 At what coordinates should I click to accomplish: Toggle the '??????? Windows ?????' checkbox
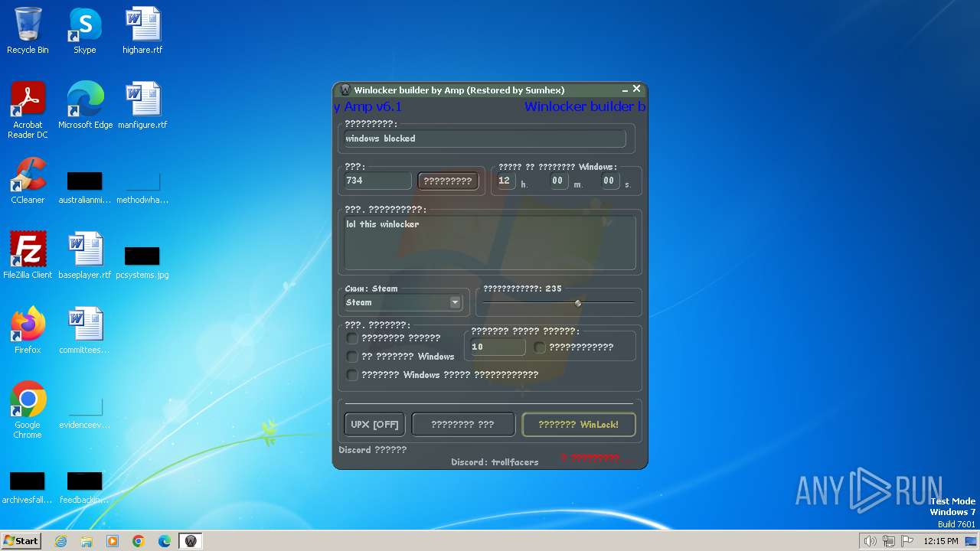click(352, 375)
